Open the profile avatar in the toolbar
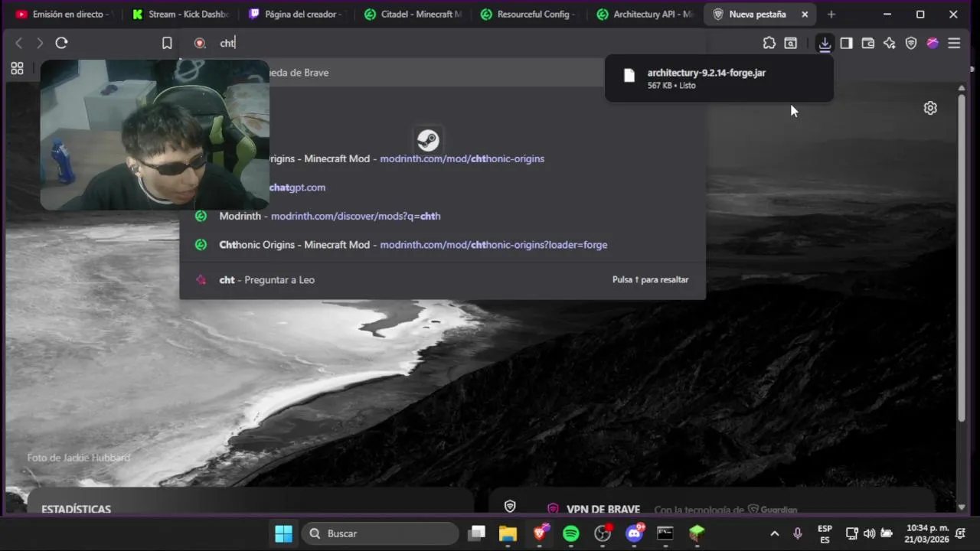 [933, 44]
